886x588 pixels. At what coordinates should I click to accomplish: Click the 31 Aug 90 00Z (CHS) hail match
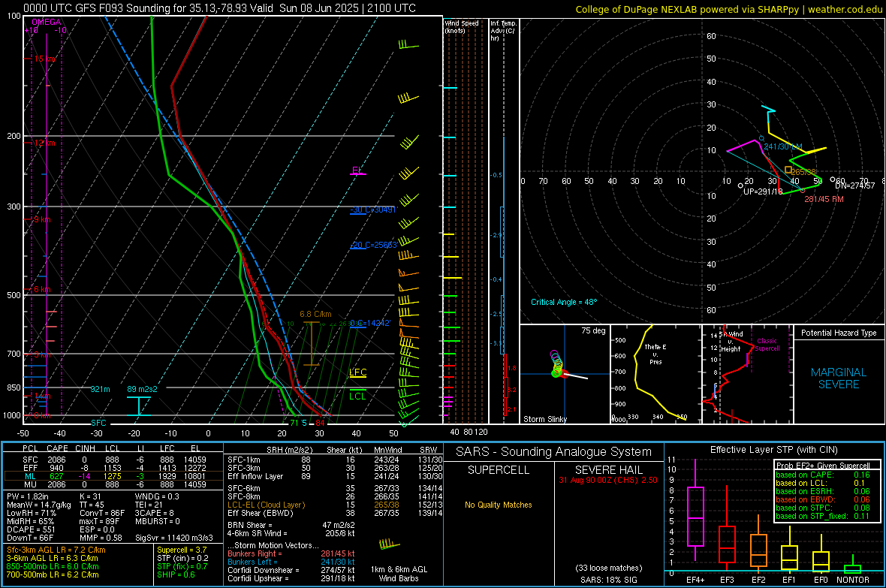point(608,480)
